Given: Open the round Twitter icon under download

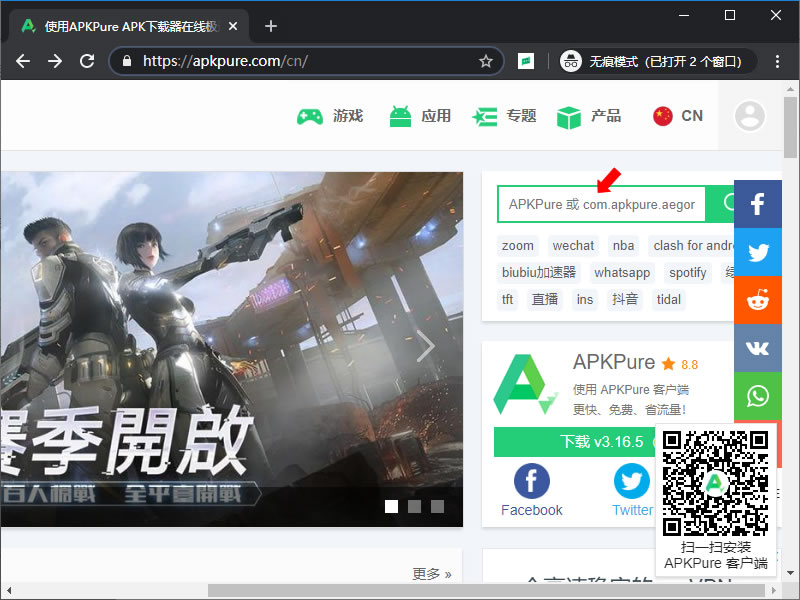Looking at the screenshot, I should click(632, 481).
